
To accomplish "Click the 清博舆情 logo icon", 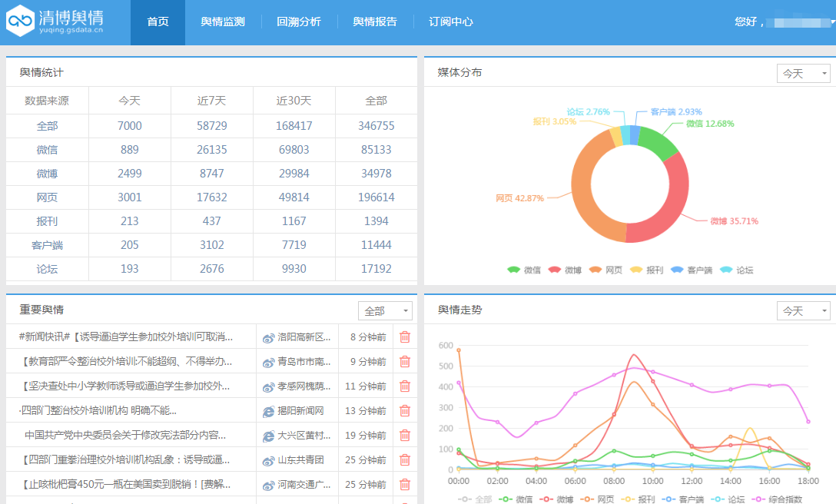I will click(x=20, y=21).
